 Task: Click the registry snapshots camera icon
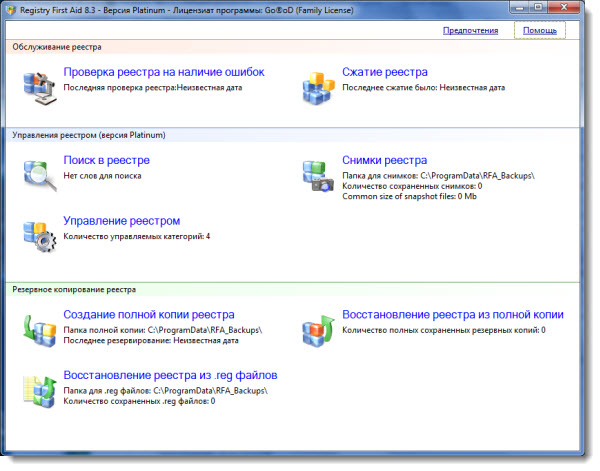[x=319, y=174]
